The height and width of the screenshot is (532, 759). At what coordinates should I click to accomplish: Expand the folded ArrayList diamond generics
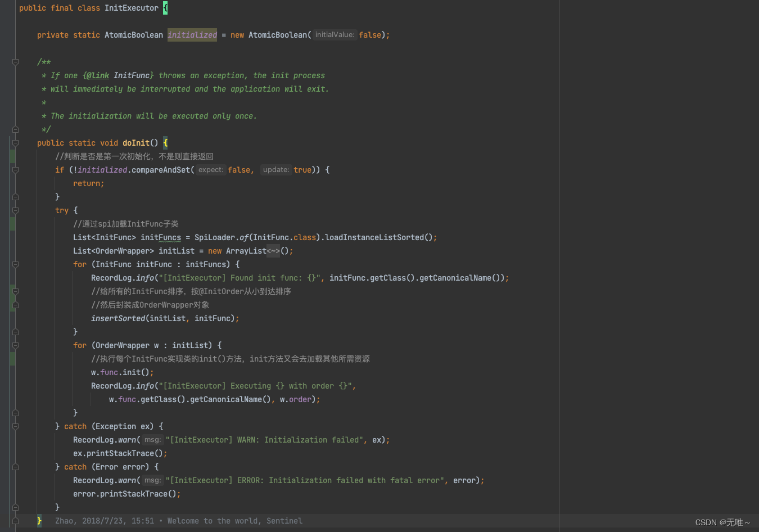[273, 251]
